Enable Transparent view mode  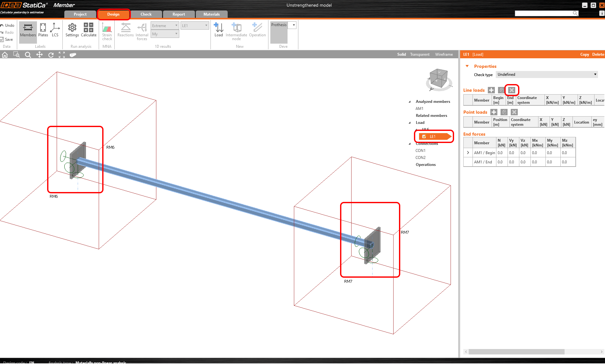(420, 54)
